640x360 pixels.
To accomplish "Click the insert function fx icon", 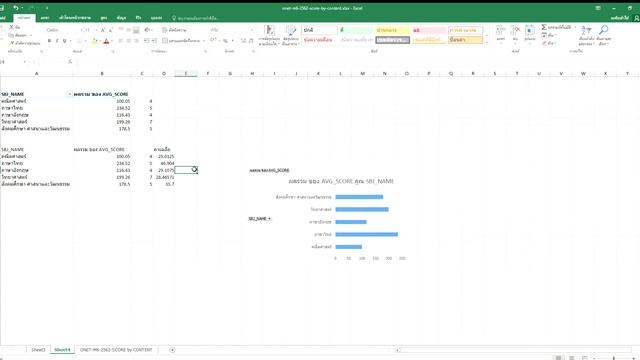I will point(70,62).
